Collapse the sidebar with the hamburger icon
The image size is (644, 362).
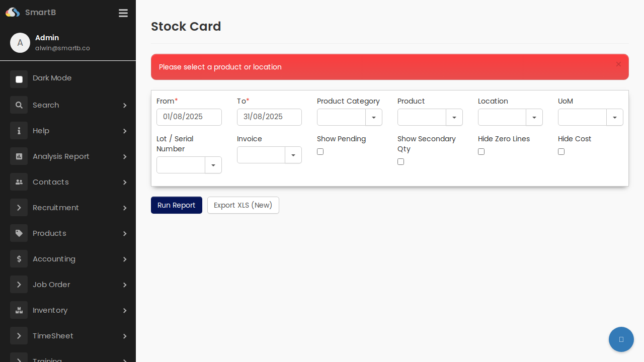coord(123,13)
